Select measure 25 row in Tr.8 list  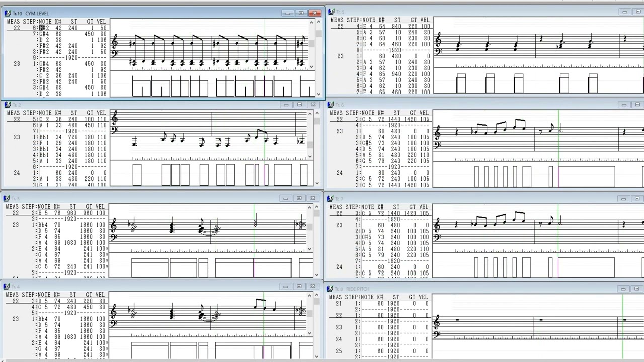click(x=339, y=351)
